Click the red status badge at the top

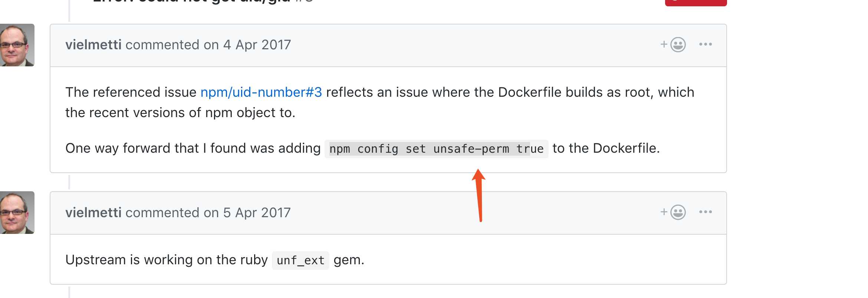(696, 3)
